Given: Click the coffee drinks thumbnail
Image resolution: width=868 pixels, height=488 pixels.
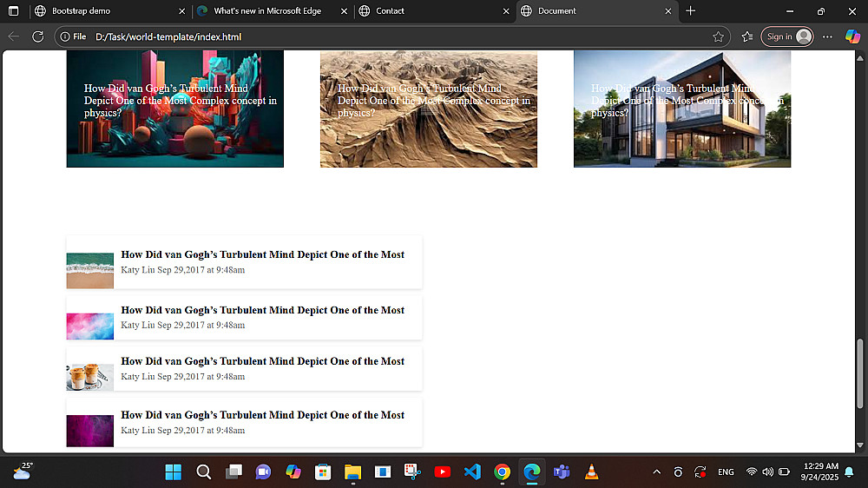Looking at the screenshot, I should pyautogui.click(x=89, y=377).
